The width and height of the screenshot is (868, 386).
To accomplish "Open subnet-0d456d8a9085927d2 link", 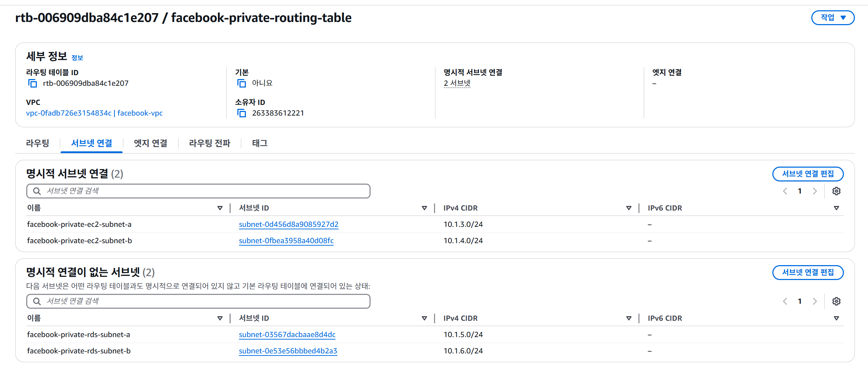I will coord(288,225).
